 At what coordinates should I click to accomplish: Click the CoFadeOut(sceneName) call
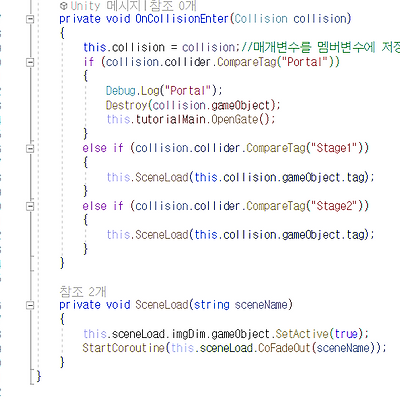[317, 348]
